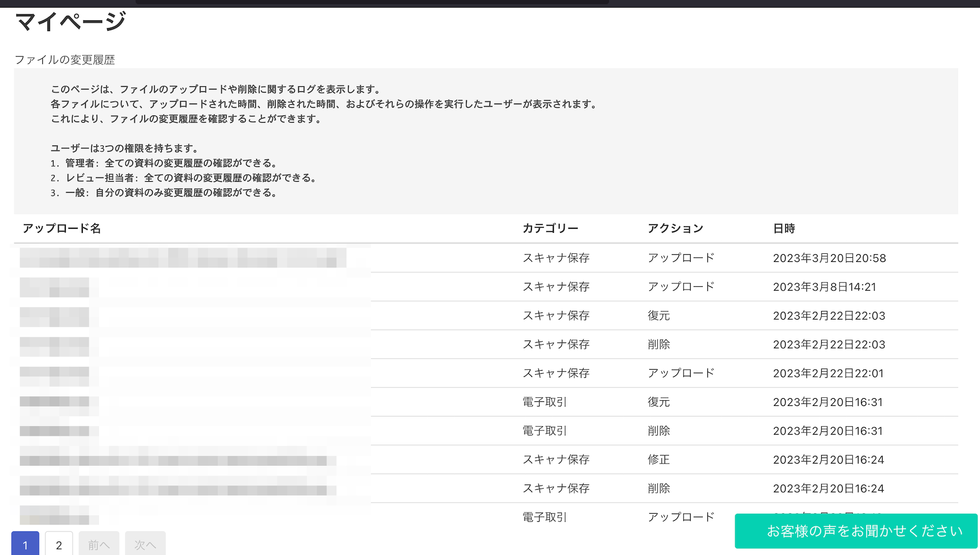This screenshot has width=980, height=555.
Task: Click スキャナ保存 category in the 修正 row
Action: [x=556, y=460]
